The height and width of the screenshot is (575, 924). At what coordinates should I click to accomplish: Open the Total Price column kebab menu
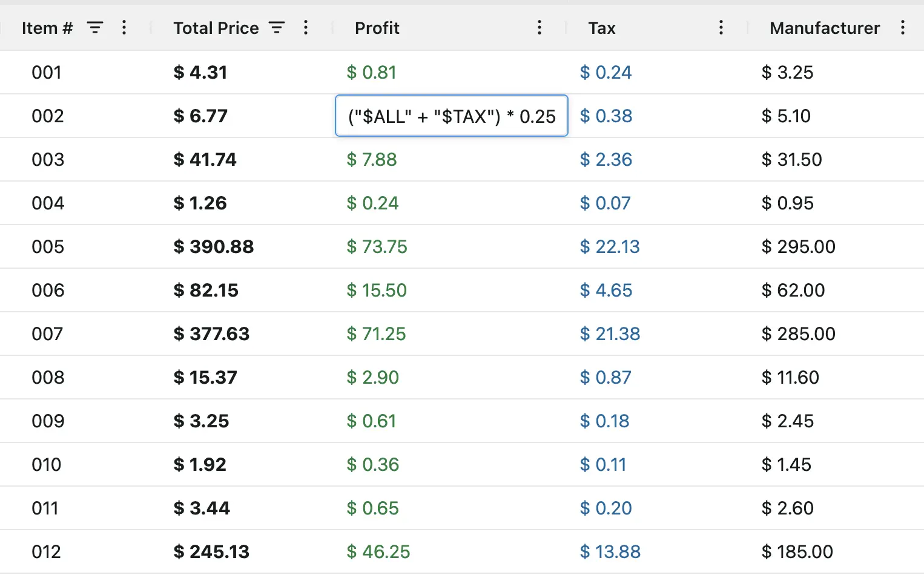pyautogui.click(x=306, y=28)
